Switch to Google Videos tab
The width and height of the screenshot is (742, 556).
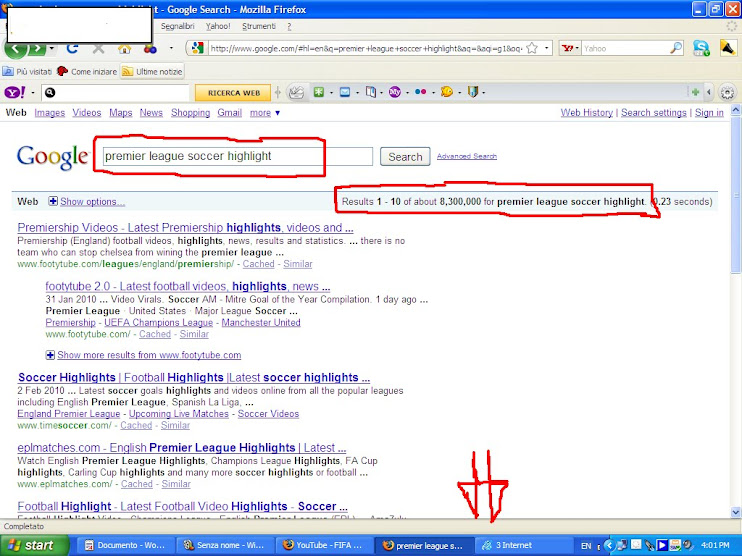87,113
